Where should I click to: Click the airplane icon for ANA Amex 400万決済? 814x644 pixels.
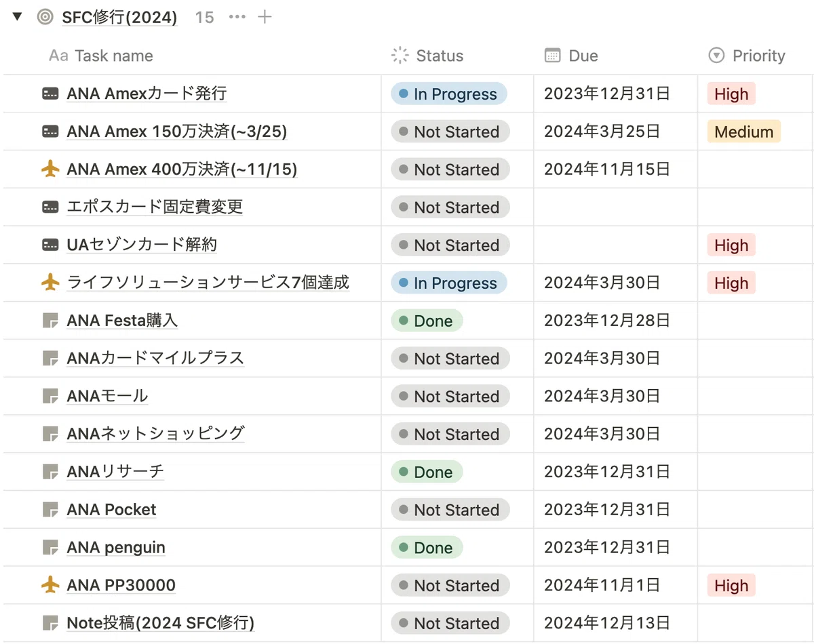tap(50, 169)
